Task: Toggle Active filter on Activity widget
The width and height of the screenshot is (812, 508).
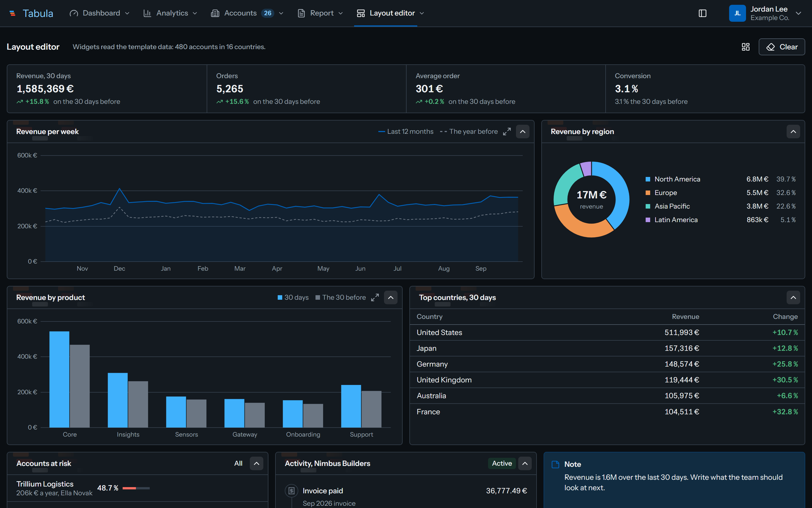Action: click(x=502, y=463)
